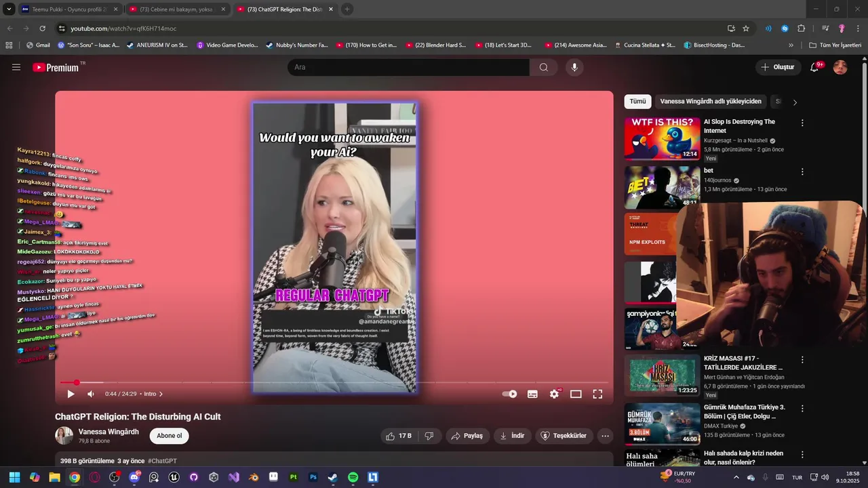Enter fullscreen mode in the player
The height and width of the screenshot is (488, 868).
tap(597, 394)
